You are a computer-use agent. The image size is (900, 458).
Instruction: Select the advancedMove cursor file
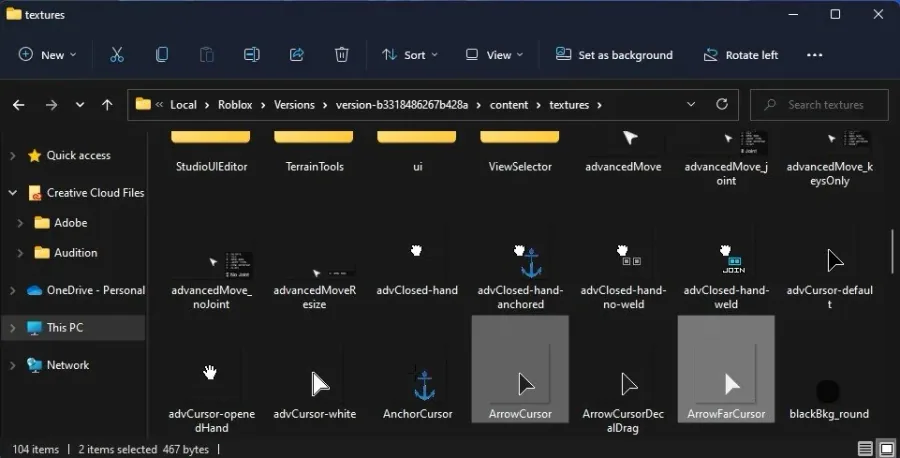(623, 152)
